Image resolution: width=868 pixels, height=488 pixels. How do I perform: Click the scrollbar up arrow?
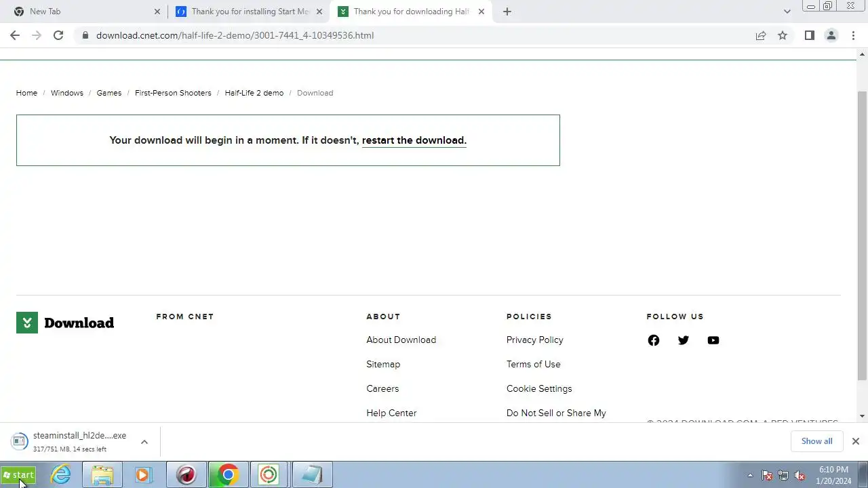click(x=863, y=54)
